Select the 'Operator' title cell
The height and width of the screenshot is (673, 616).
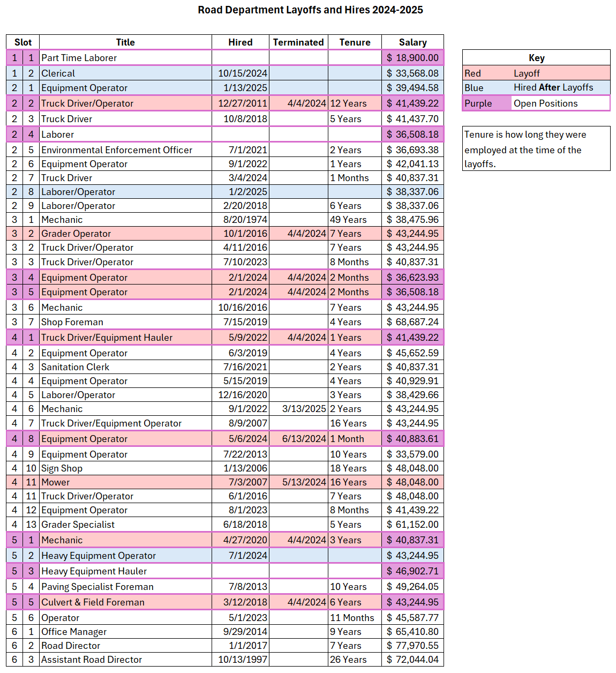(125, 618)
